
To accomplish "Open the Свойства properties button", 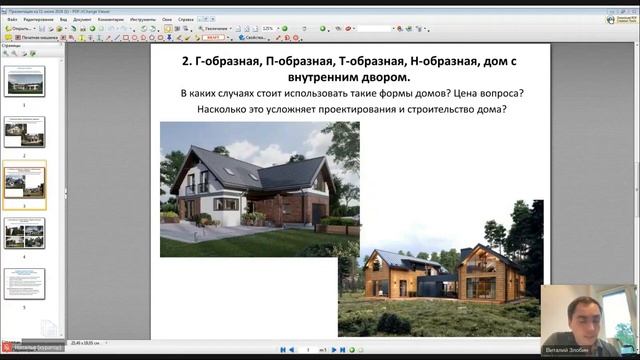I will click(252, 38).
